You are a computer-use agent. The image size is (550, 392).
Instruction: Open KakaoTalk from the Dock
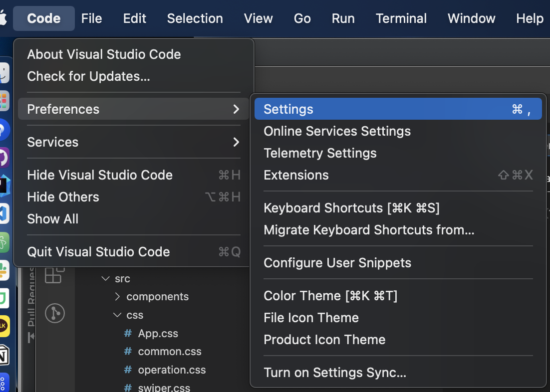[3, 326]
